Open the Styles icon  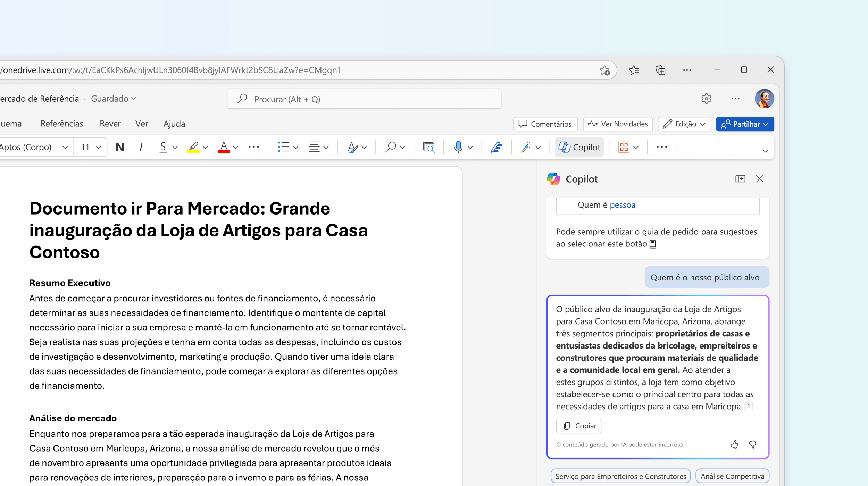353,147
